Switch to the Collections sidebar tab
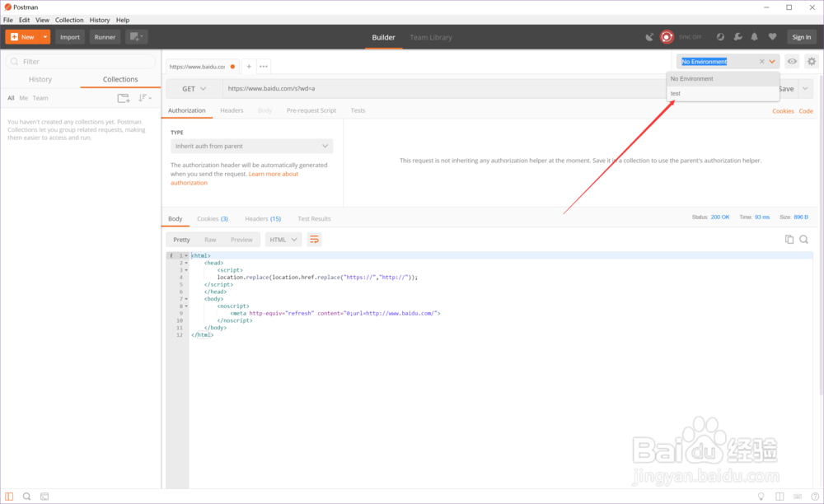 (120, 79)
